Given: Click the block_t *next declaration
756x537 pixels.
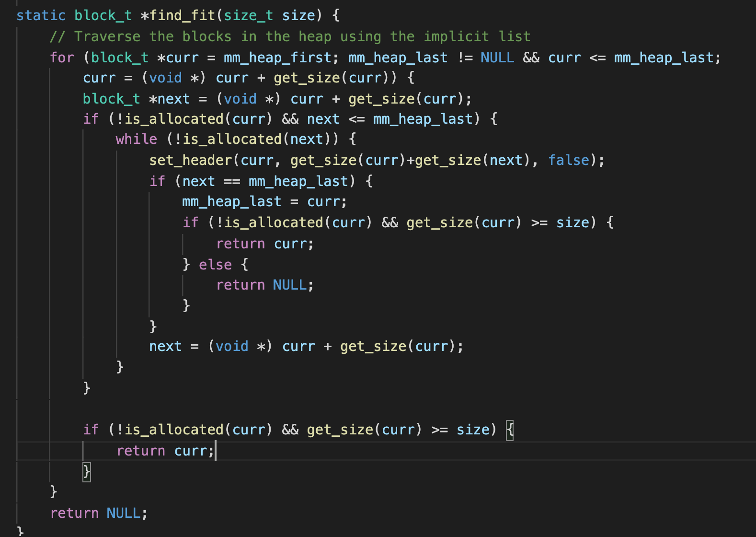Looking at the screenshot, I should [x=136, y=99].
